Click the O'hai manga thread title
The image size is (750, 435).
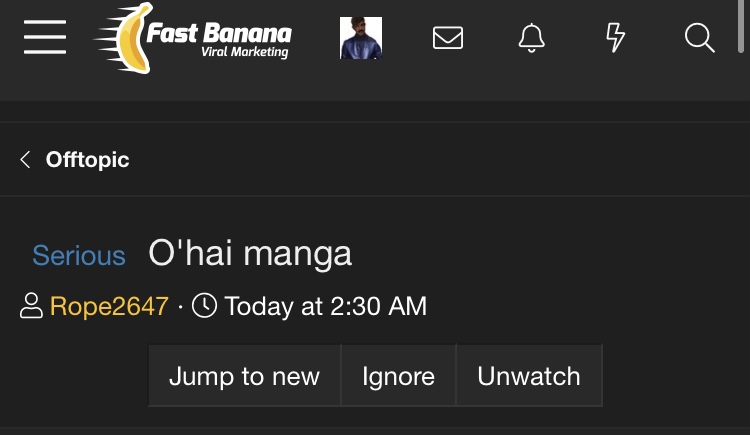250,253
